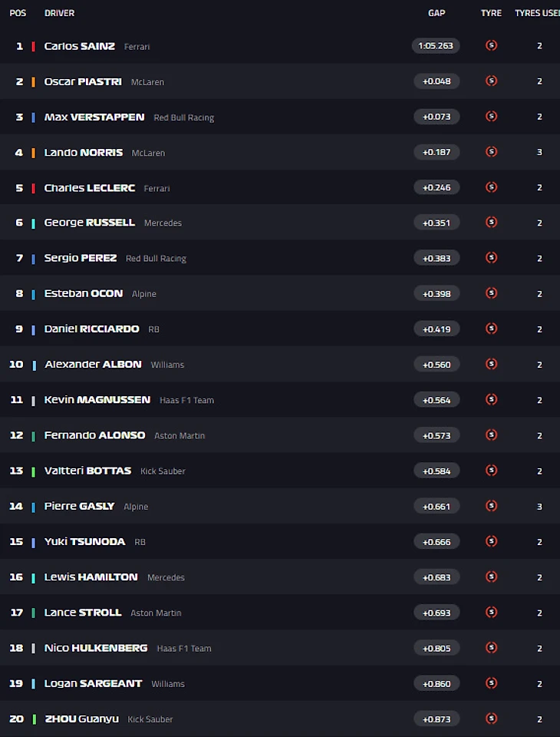Click the DRIVER column header
The width and height of the screenshot is (560, 737).
[x=59, y=13]
